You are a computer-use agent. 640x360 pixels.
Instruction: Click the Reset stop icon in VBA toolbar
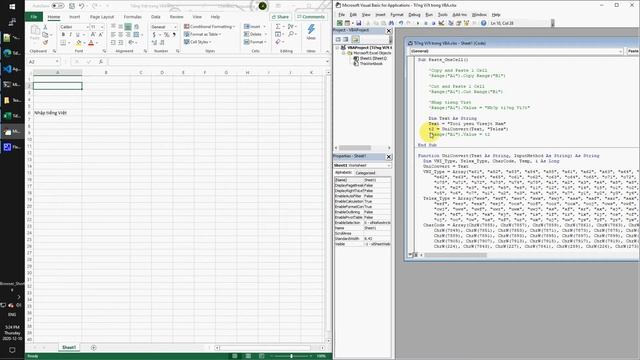click(433, 23)
